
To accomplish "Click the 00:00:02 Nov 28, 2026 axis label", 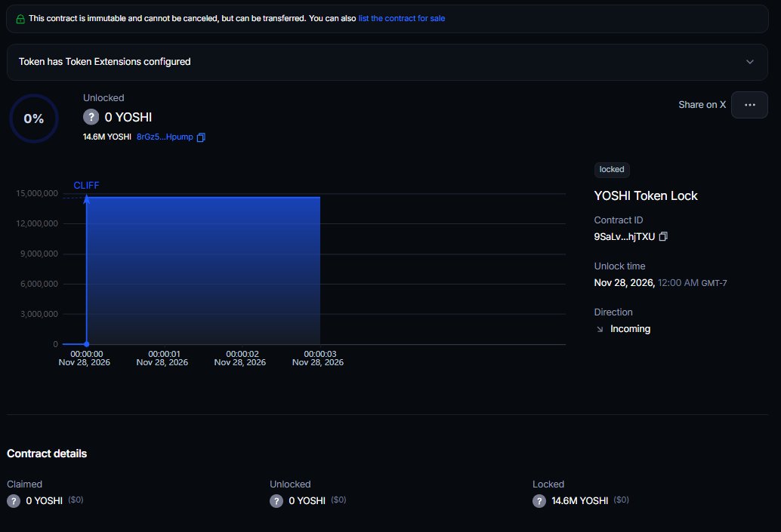I will pyautogui.click(x=240, y=358).
